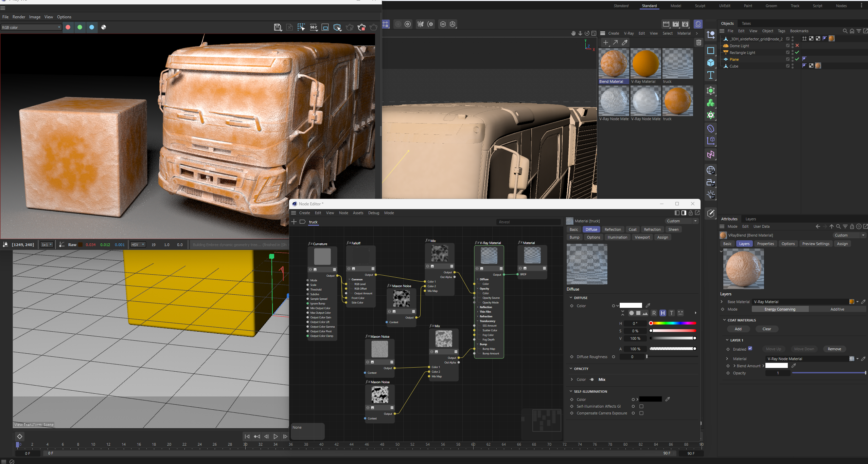868x464 pixels.
Task: Toggle Compensate Camera Exposure checkbox
Action: click(641, 413)
